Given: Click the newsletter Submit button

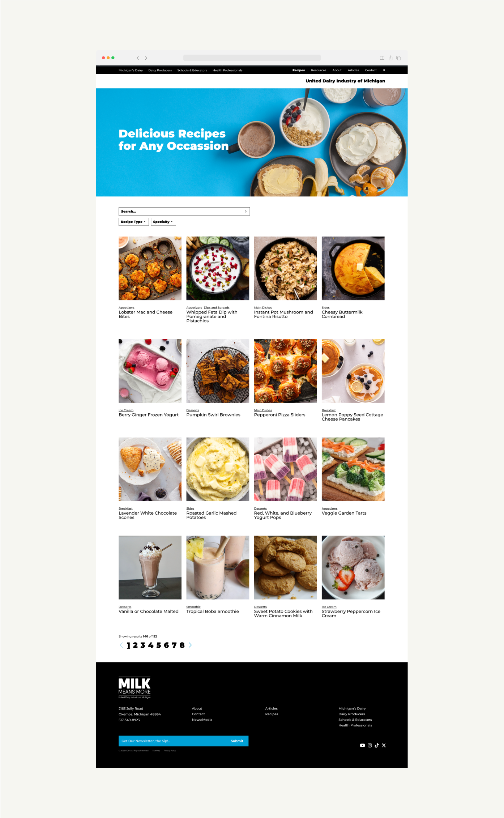Looking at the screenshot, I should click(237, 741).
